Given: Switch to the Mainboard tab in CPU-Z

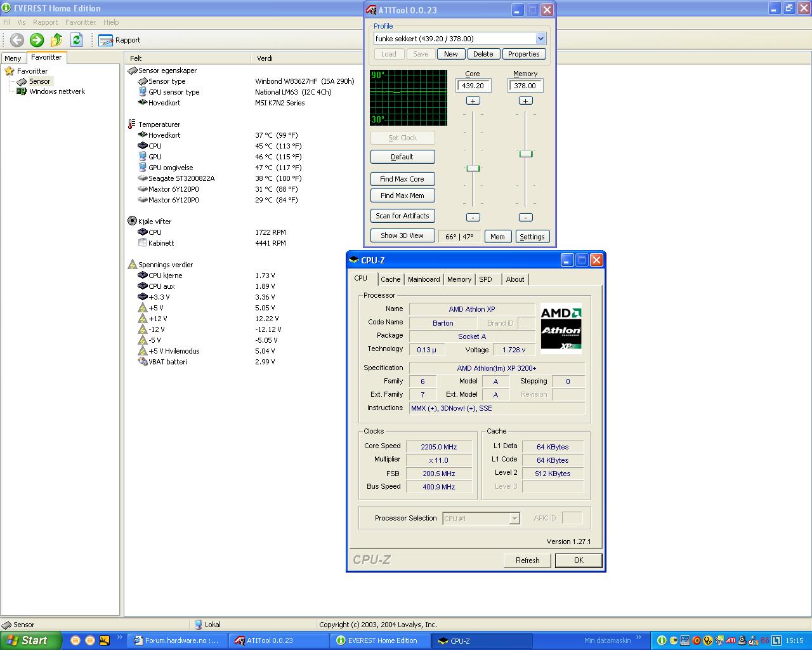Looking at the screenshot, I should (424, 279).
